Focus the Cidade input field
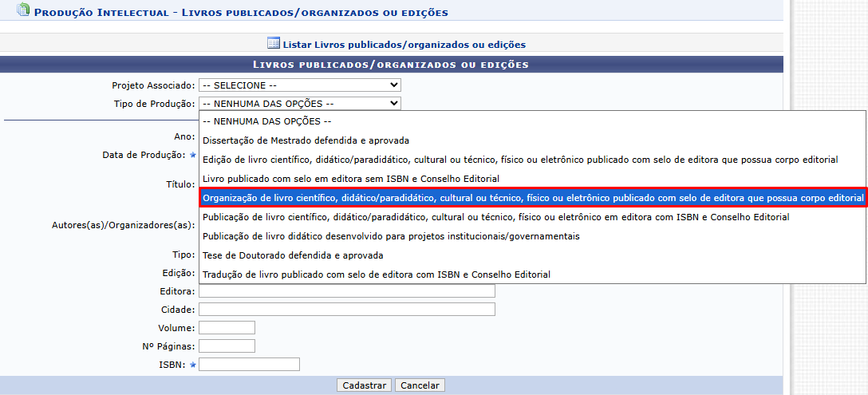 click(x=346, y=309)
